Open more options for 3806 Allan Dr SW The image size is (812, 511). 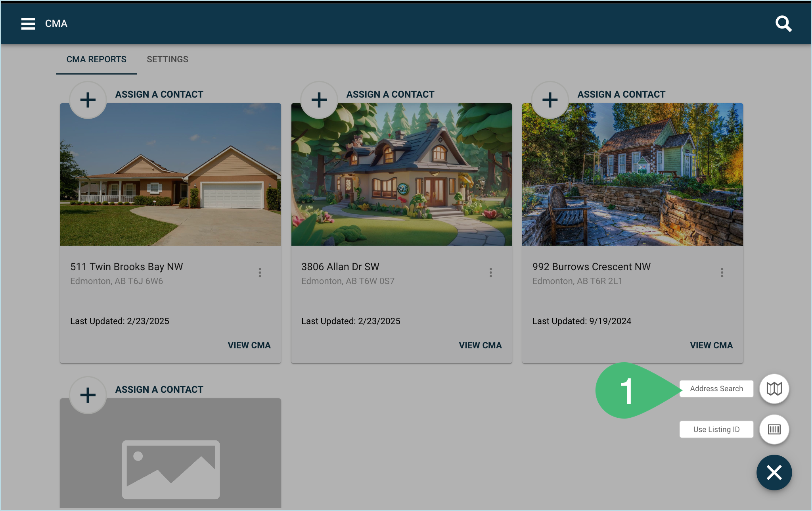coord(491,273)
